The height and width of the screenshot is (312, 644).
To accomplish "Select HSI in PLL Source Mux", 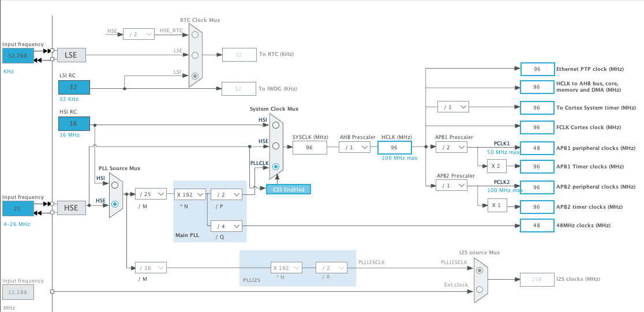I will click(x=115, y=185).
